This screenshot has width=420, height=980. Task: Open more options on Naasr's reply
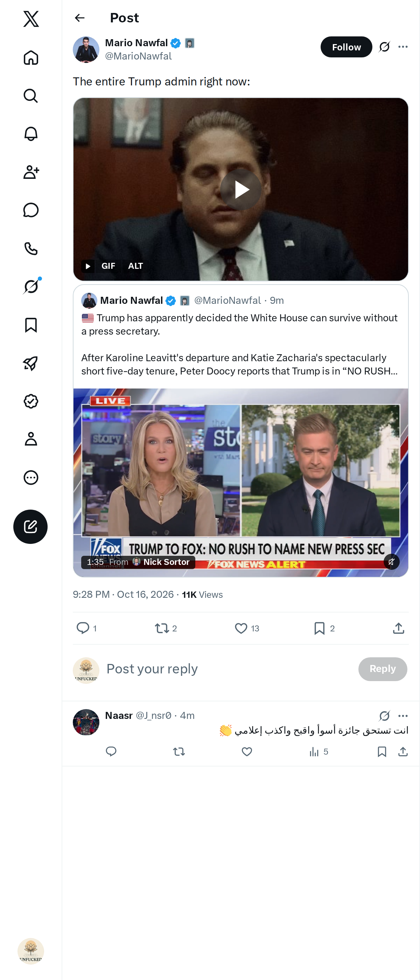click(403, 716)
